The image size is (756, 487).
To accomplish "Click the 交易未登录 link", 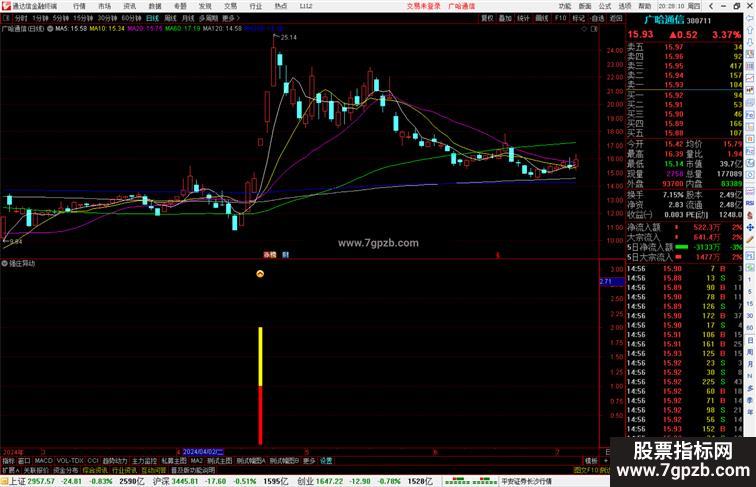I will click(x=423, y=6).
